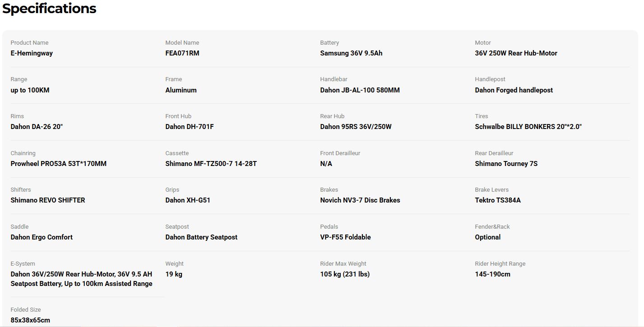Click Dahon Forged handlepost value

(x=514, y=90)
